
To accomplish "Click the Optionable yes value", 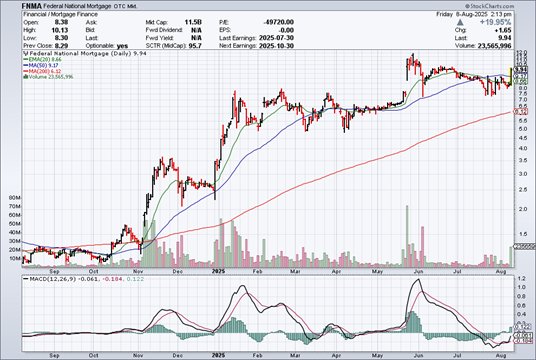I will pyautogui.click(x=122, y=46).
